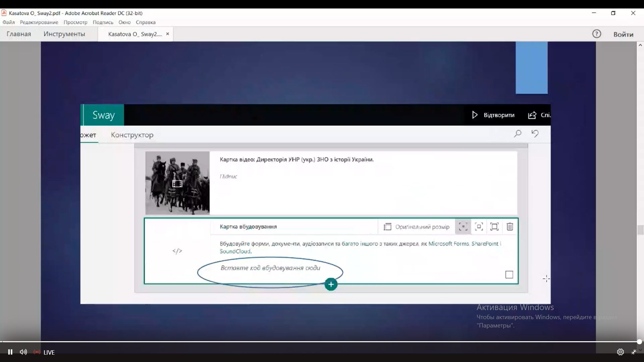The width and height of the screenshot is (644, 362).
Task: Open video player settings gear
Action: (x=620, y=352)
